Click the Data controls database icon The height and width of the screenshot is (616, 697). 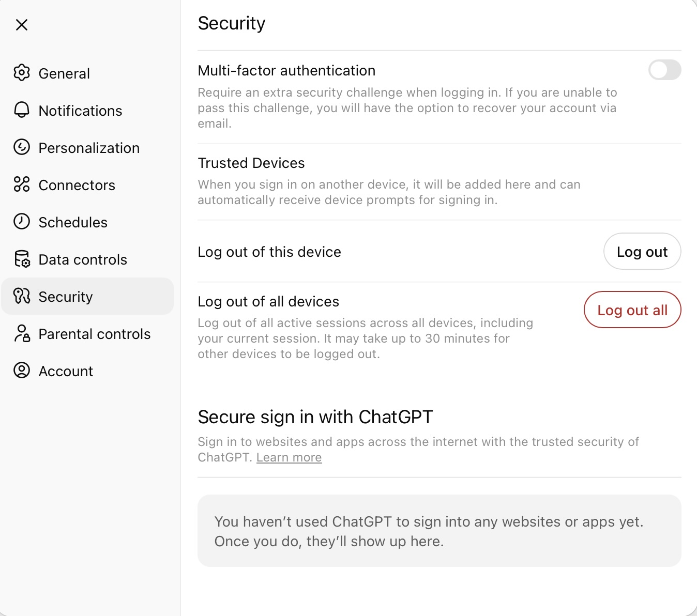tap(22, 259)
